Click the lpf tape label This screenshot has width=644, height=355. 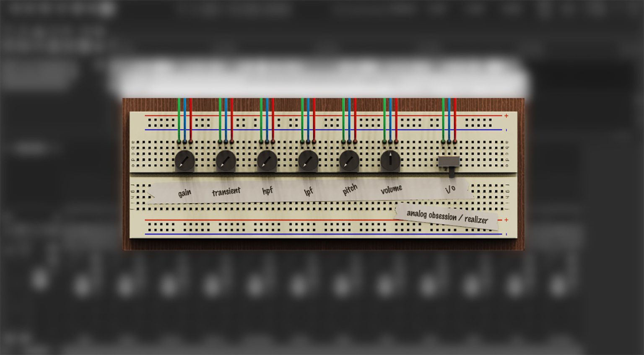309,191
